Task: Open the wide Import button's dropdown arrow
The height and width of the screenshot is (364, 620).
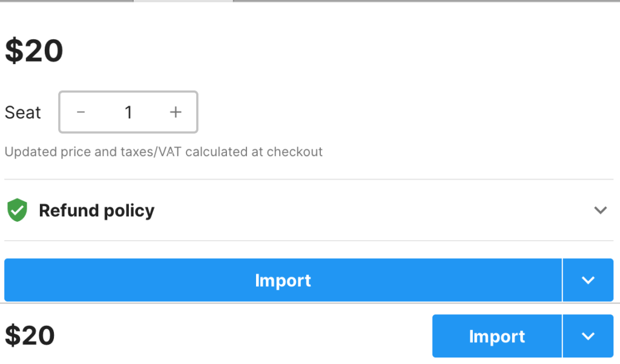Action: click(588, 281)
